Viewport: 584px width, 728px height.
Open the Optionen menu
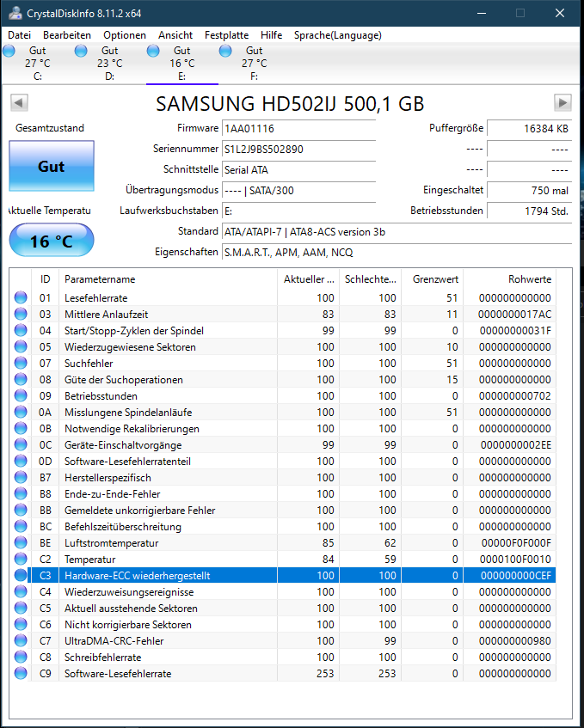[x=125, y=35]
